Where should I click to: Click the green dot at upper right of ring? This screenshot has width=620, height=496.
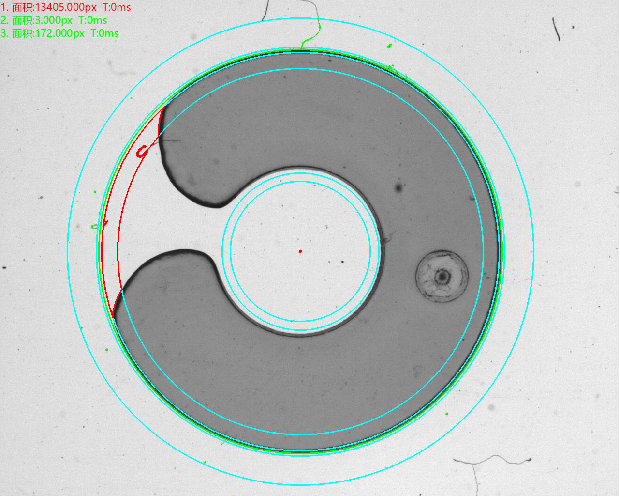click(x=388, y=47)
